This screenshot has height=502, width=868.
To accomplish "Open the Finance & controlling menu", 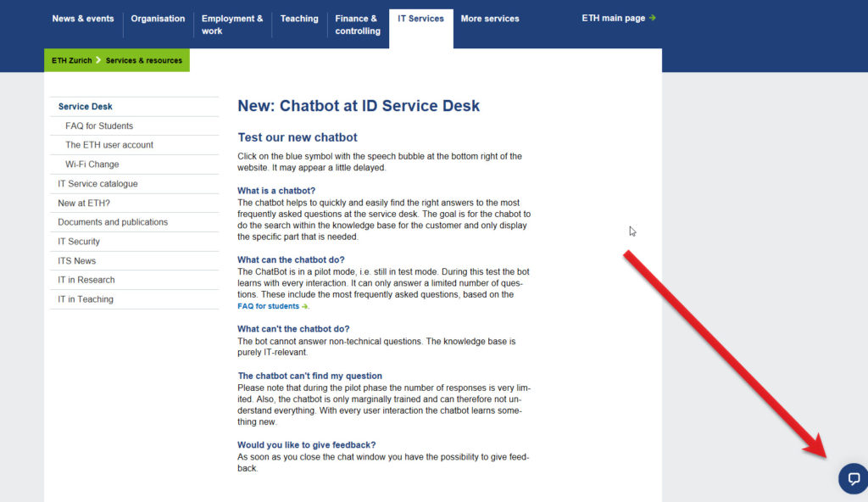I will pos(358,25).
